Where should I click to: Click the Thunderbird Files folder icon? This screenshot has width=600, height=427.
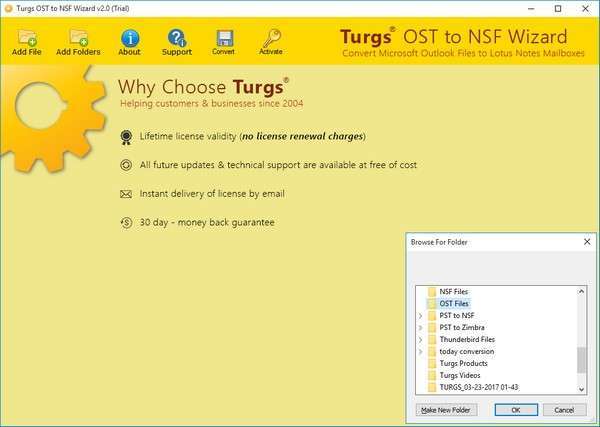(x=432, y=339)
